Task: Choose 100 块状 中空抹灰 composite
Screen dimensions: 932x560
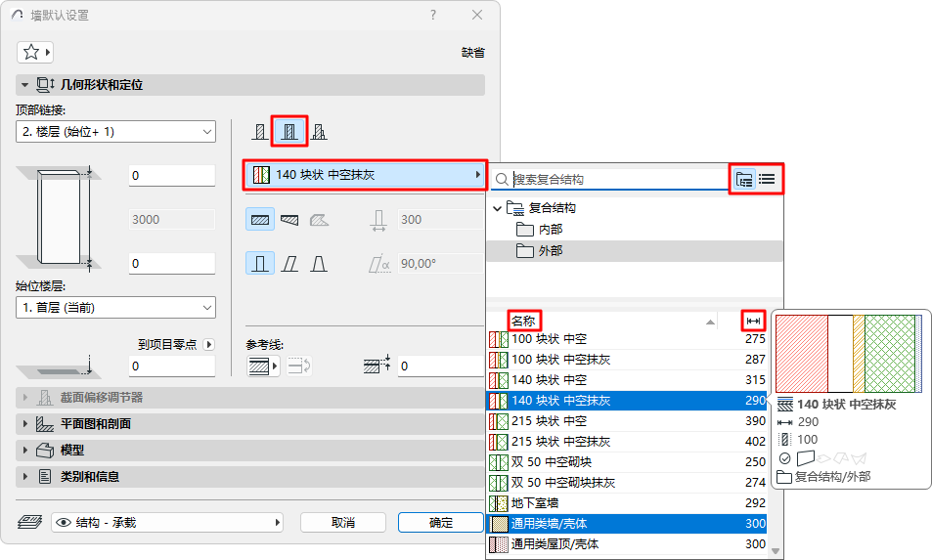Action: (x=627, y=360)
